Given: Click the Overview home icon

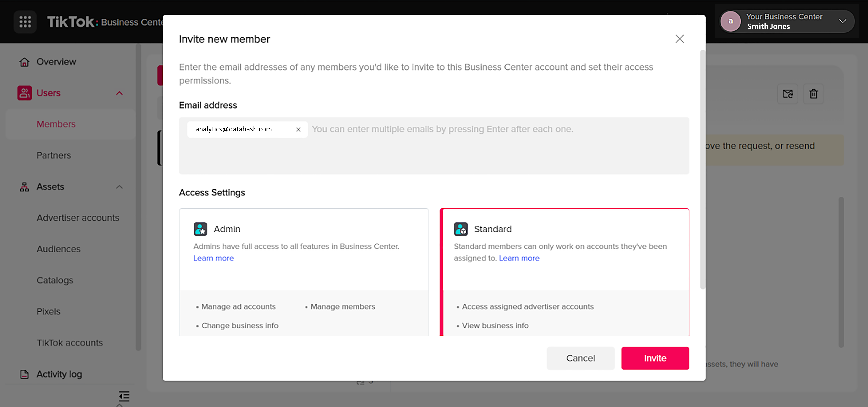Looking at the screenshot, I should click(x=24, y=62).
